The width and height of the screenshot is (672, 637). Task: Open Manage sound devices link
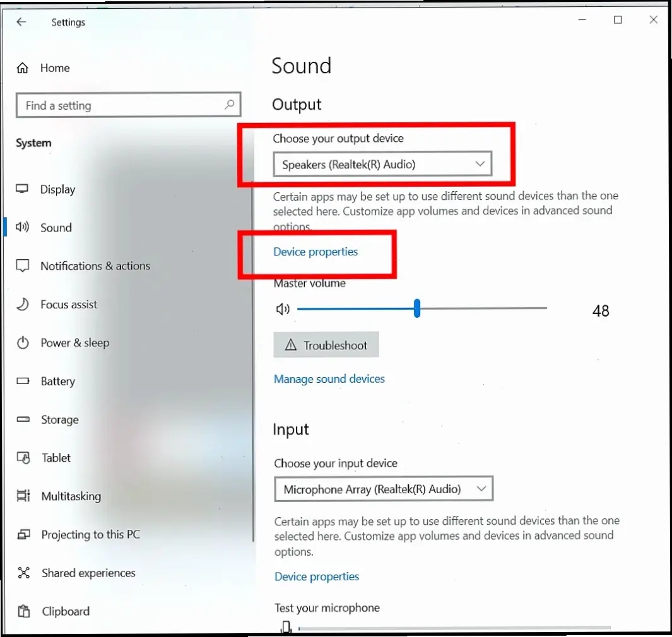329,378
